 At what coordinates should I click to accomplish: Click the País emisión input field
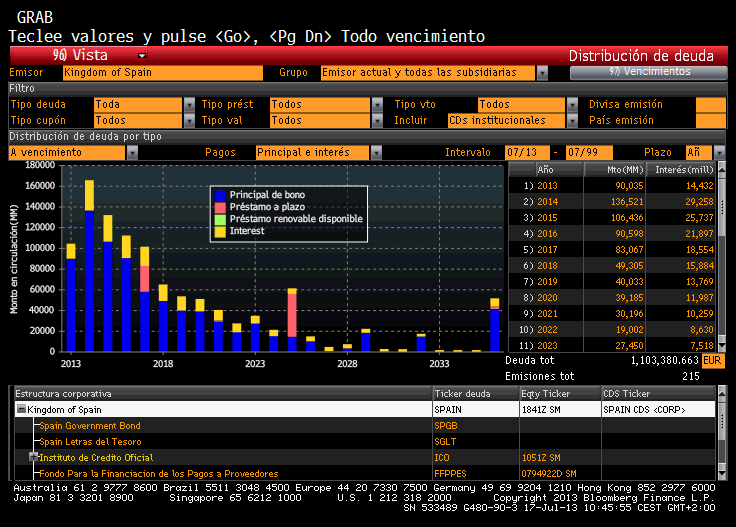point(711,121)
